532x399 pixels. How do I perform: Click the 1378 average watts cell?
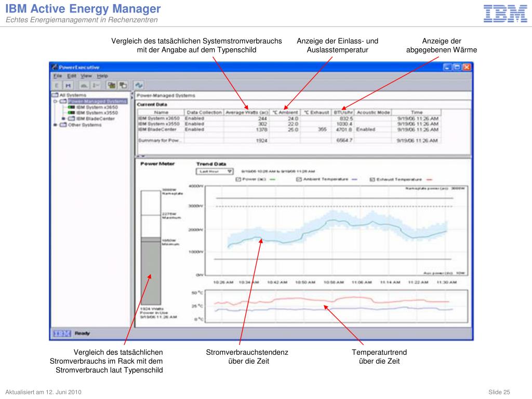pos(262,129)
